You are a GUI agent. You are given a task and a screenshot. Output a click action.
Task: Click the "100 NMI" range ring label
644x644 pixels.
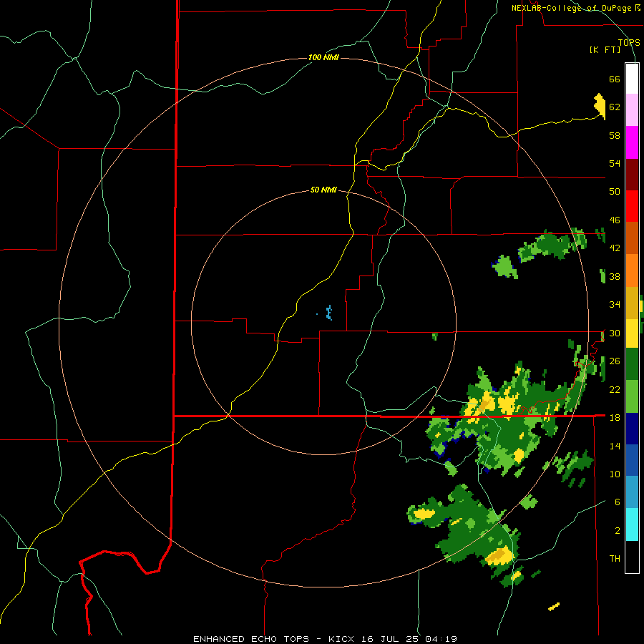pyautogui.click(x=323, y=57)
